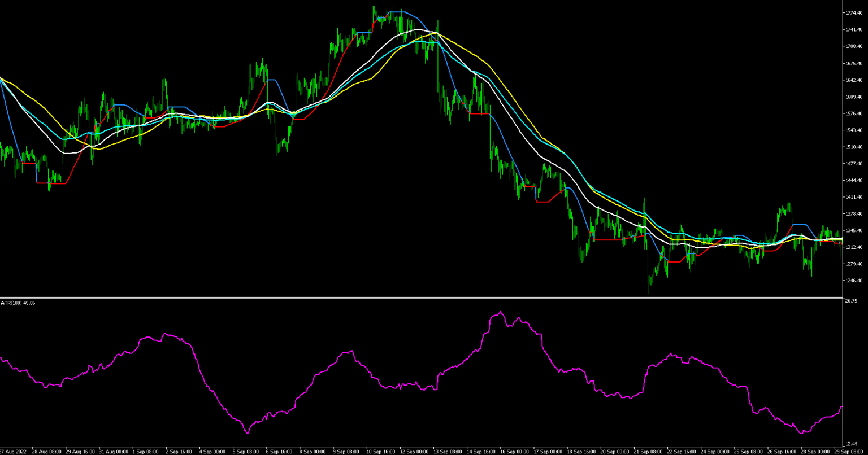Click the 1510.40 price level on axis

853,147
